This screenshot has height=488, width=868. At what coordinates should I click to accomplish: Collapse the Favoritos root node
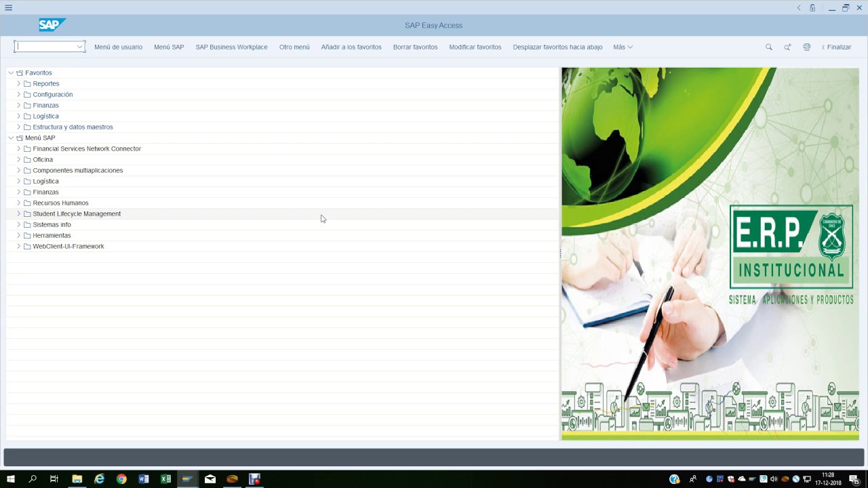(11, 73)
